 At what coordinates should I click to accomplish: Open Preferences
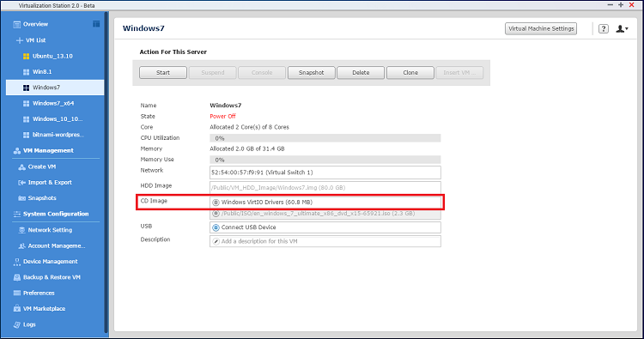click(x=39, y=293)
